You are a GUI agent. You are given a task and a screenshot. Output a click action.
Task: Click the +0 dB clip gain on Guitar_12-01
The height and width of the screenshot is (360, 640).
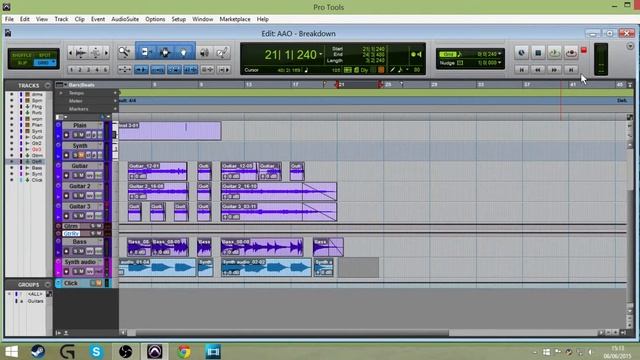(x=138, y=176)
